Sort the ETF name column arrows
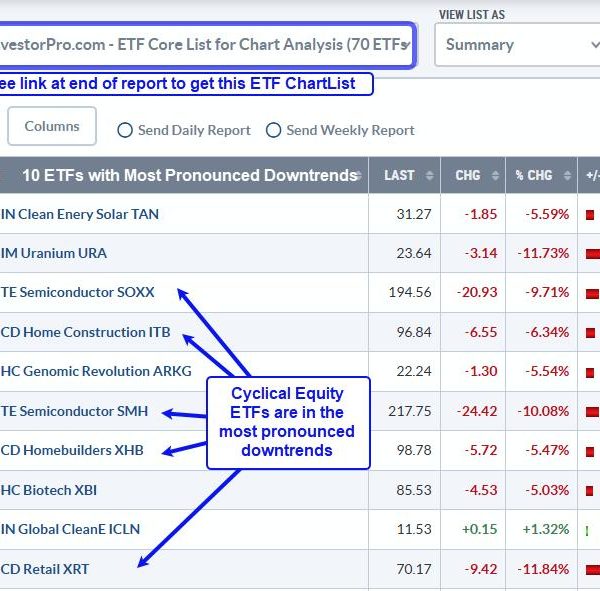Screen dimensions: 600x591 pyautogui.click(x=359, y=176)
